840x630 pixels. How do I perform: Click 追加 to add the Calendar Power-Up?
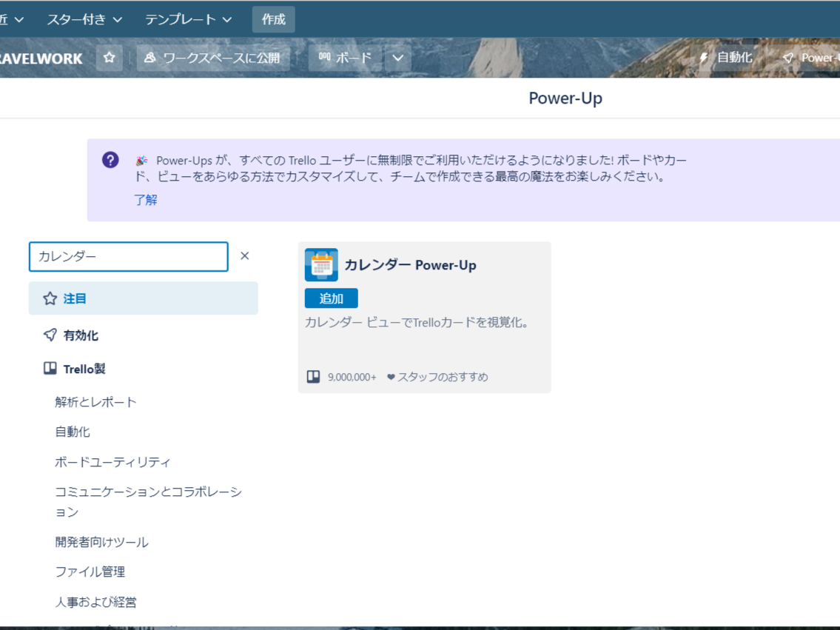[331, 298]
